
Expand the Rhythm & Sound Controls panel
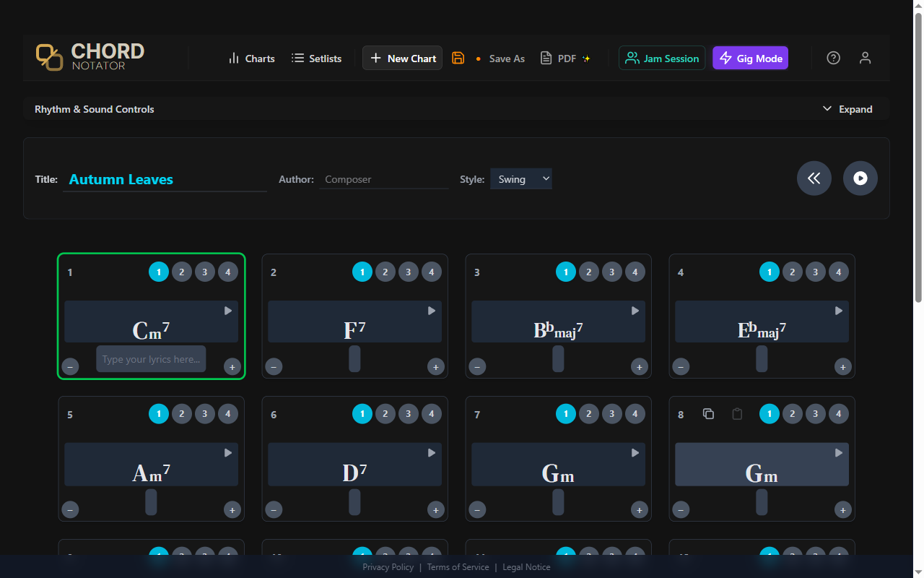tap(848, 108)
